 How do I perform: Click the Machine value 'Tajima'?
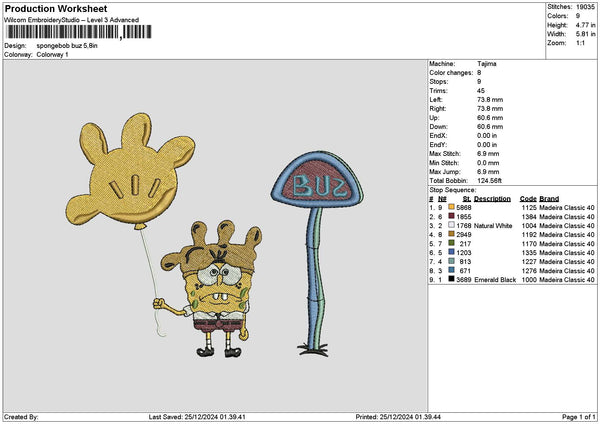coord(487,64)
